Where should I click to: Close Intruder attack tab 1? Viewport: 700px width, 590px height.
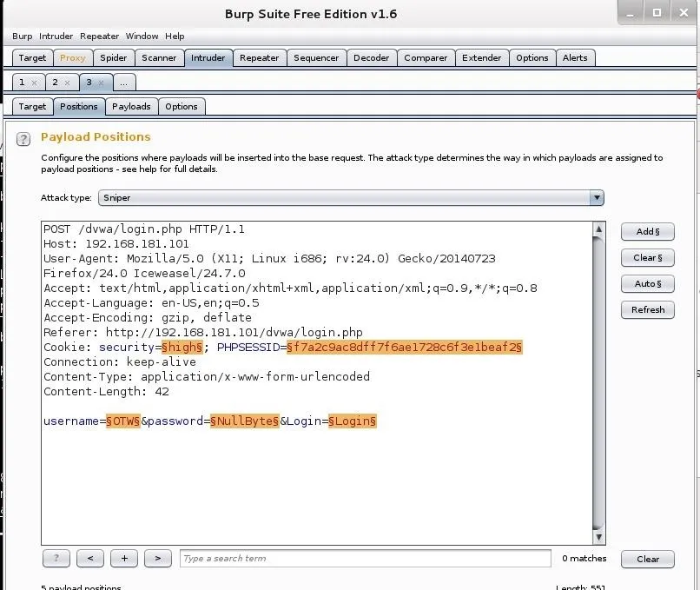coord(35,83)
